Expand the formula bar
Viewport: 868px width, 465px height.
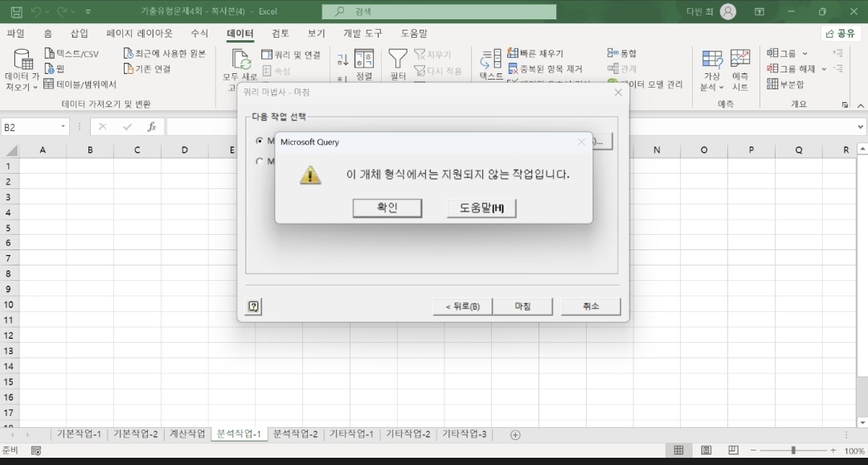861,127
